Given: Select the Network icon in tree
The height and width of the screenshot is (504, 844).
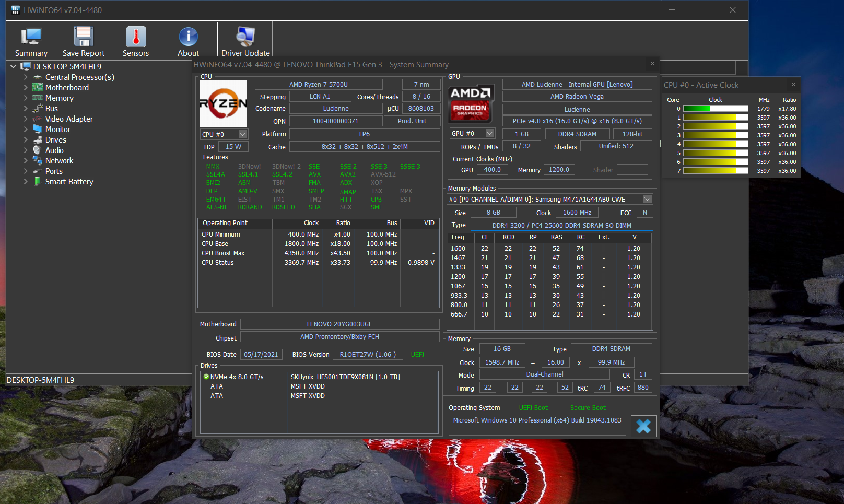Looking at the screenshot, I should [x=37, y=161].
